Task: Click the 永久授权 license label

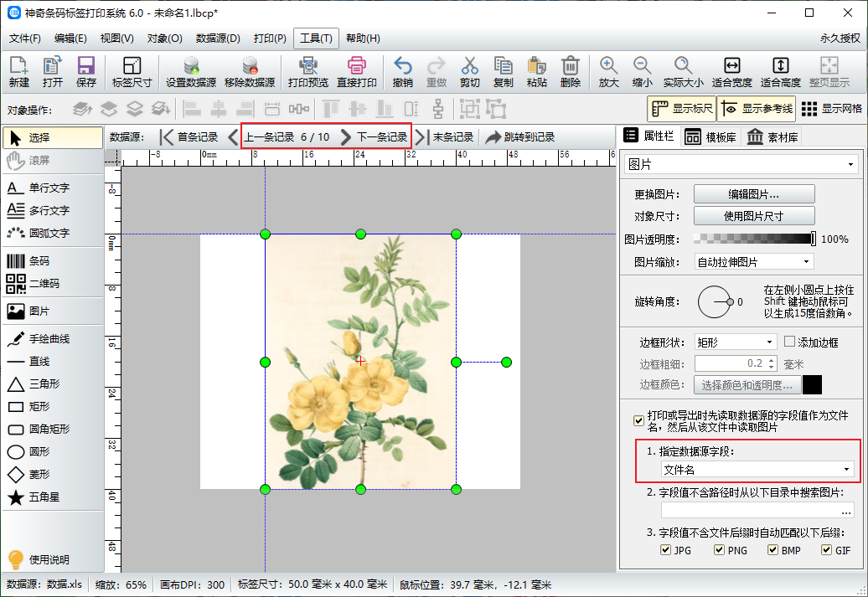Action: tap(840, 39)
